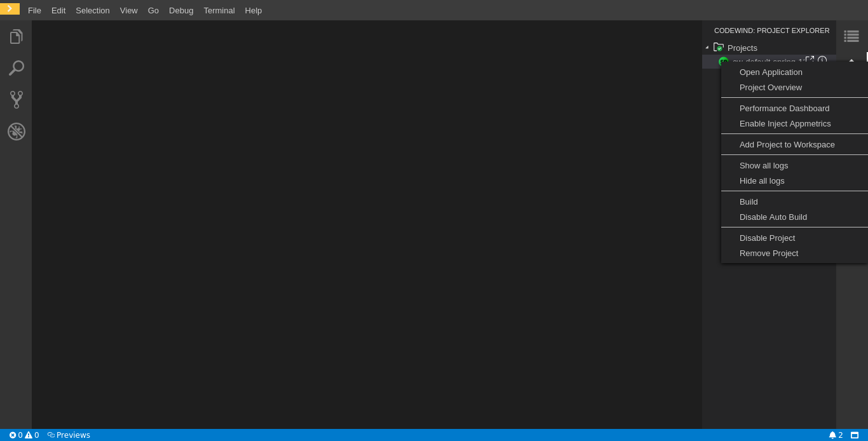Viewport: 868px width, 441px height.
Task: Select Show all logs
Action: click(x=764, y=165)
